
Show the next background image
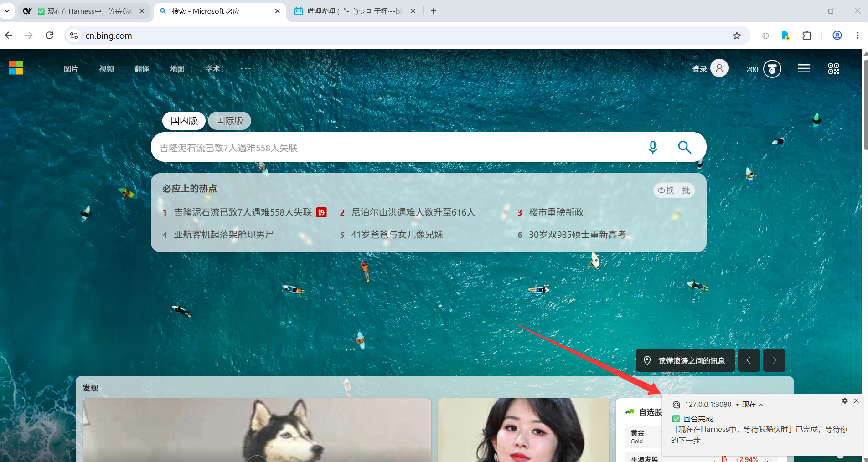pyautogui.click(x=774, y=360)
